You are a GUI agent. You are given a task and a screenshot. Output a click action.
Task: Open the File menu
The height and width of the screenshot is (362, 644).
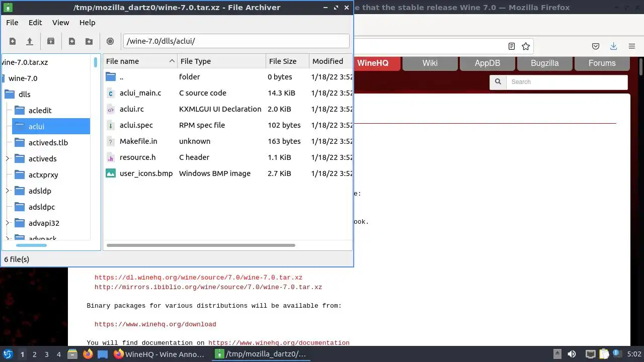(x=12, y=23)
